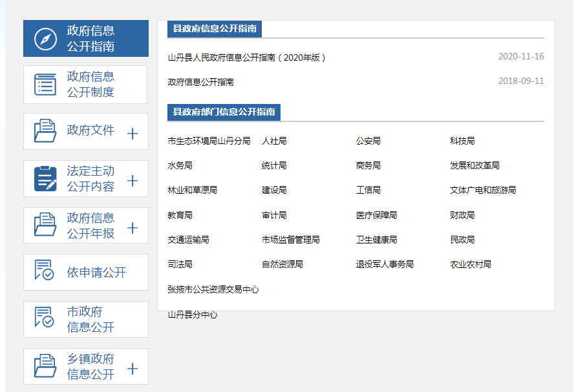The width and height of the screenshot is (574, 392).
Task: Click compass icon beside 政府信息公开指南
Action: click(x=45, y=39)
